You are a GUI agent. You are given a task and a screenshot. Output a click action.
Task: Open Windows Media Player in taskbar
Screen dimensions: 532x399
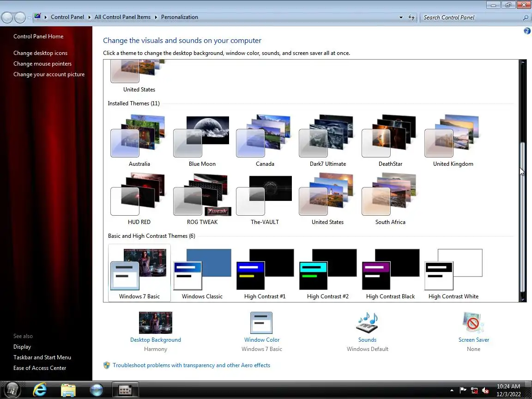[x=97, y=390]
